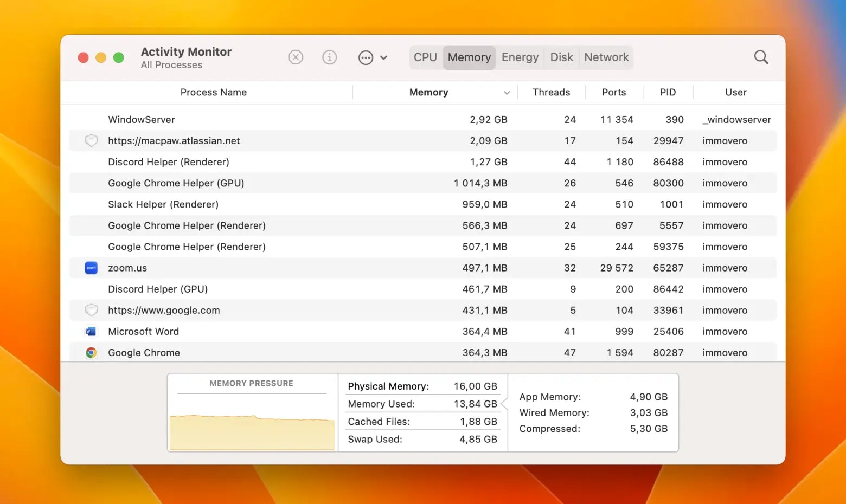
Task: Click shield icon next to macpaw.atlassian.net
Action: coord(91,141)
